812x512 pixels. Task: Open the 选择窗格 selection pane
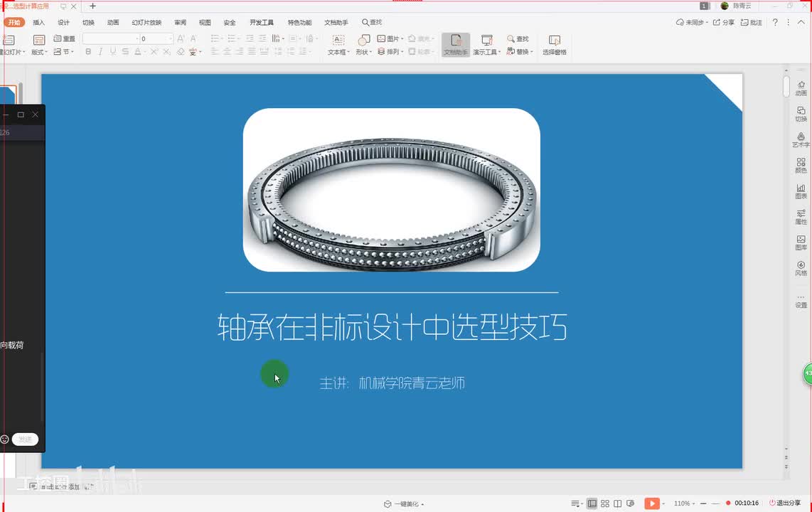click(554, 46)
